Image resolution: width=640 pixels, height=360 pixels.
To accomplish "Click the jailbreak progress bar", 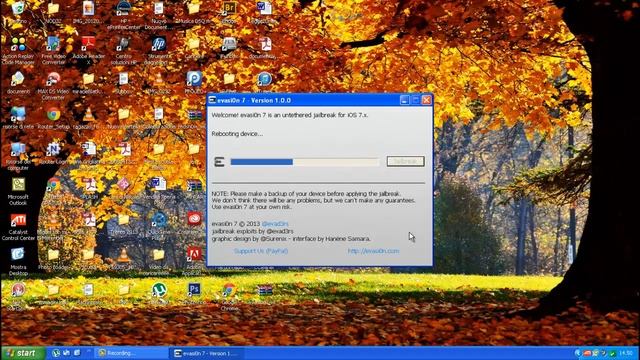I will 305,162.
